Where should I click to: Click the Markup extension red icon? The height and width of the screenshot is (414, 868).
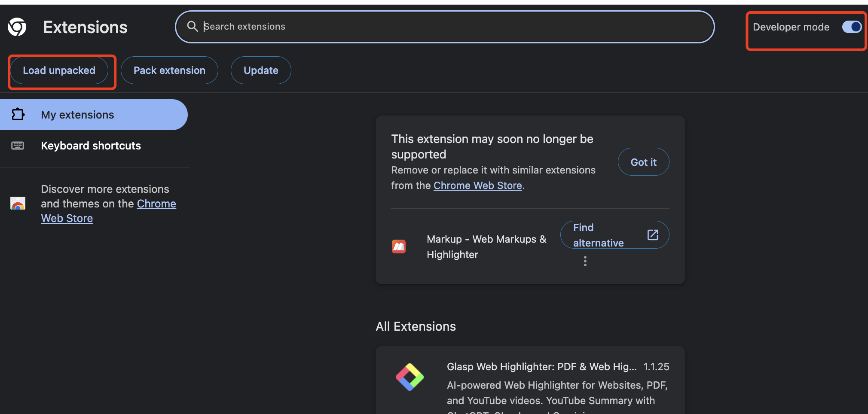click(x=399, y=247)
